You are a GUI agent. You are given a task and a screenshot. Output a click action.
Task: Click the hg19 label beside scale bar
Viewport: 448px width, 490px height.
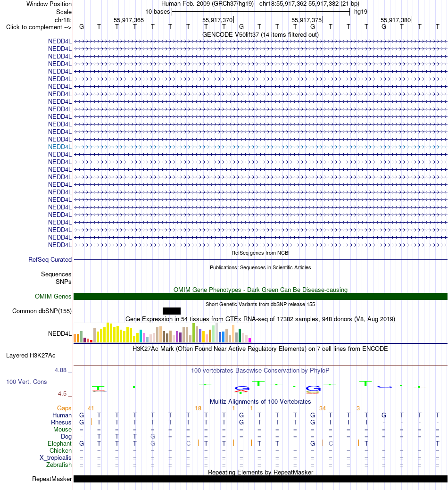click(361, 12)
